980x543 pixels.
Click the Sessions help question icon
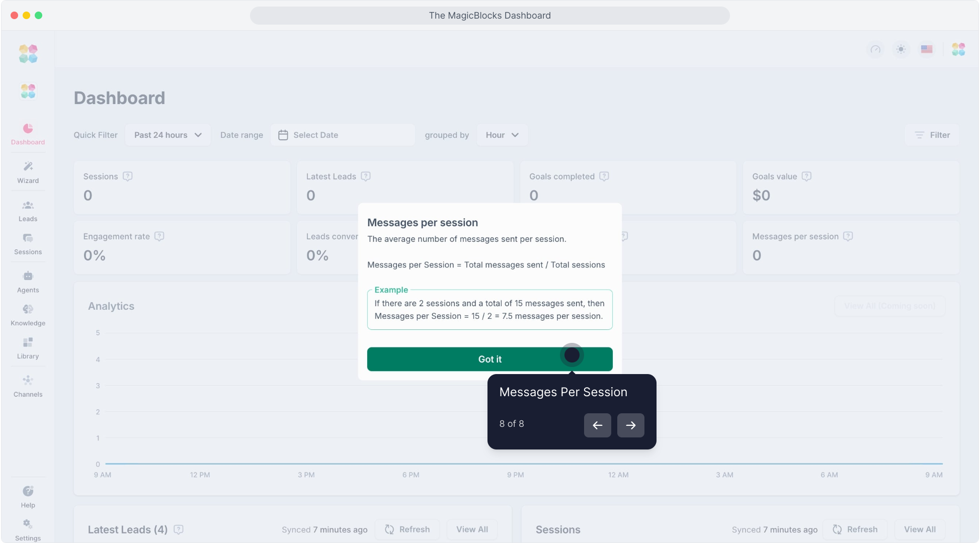128,176
